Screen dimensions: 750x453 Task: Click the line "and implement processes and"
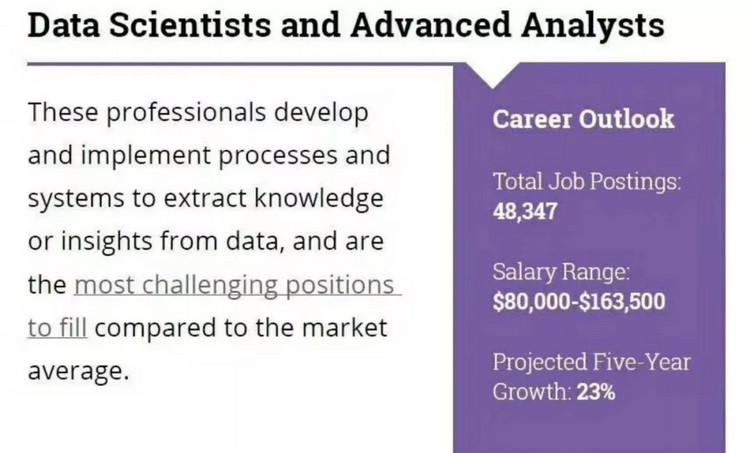tap(208, 156)
